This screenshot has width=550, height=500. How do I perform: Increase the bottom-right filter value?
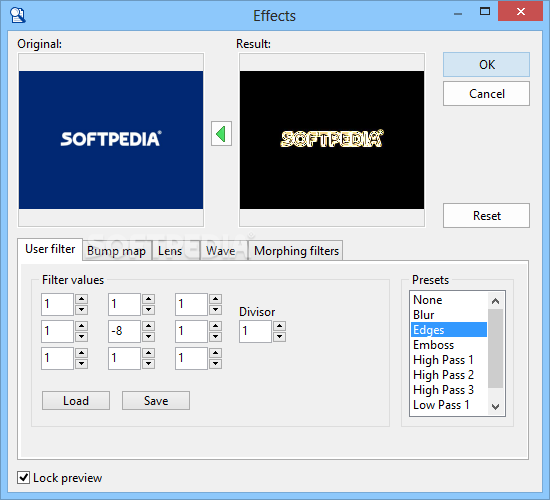click(x=216, y=353)
